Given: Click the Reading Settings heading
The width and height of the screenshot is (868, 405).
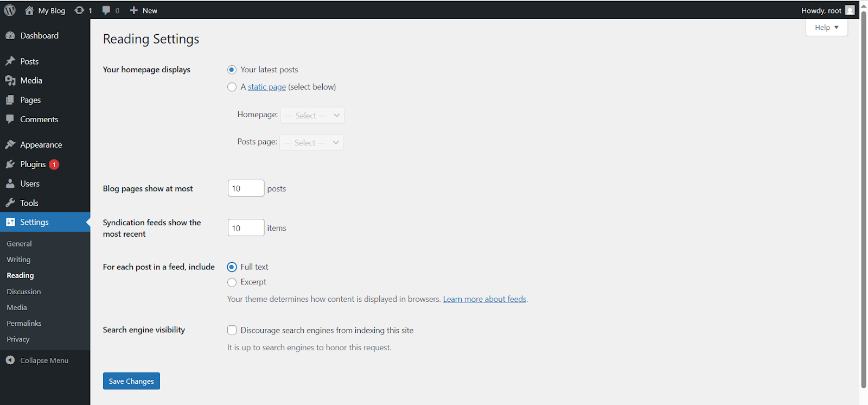Looking at the screenshot, I should (x=151, y=39).
